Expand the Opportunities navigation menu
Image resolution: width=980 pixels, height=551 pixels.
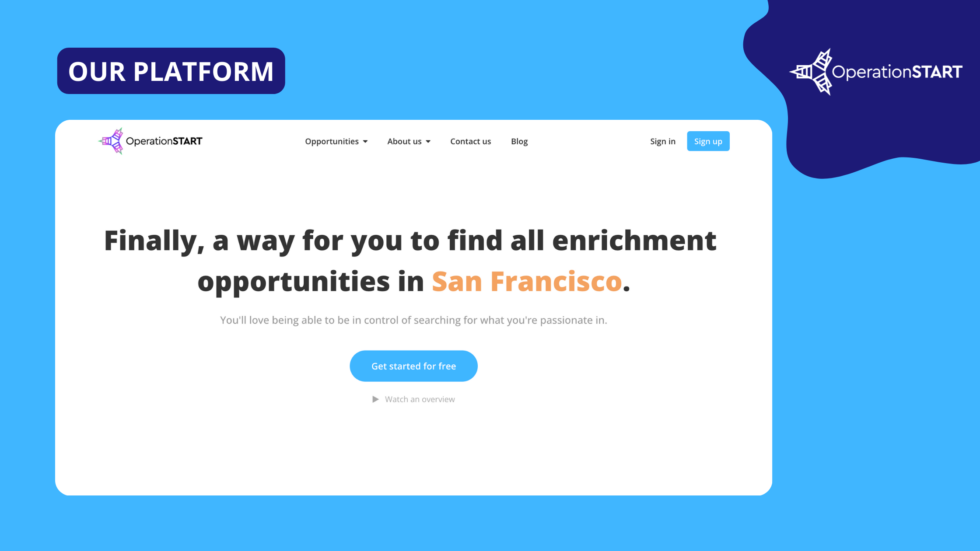(336, 141)
